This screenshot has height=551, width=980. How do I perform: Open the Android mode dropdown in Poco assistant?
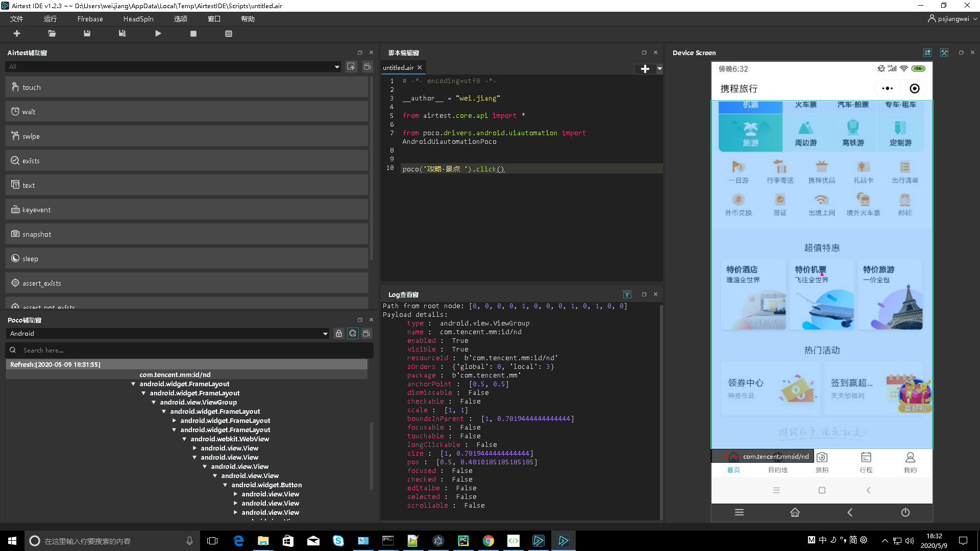167,334
